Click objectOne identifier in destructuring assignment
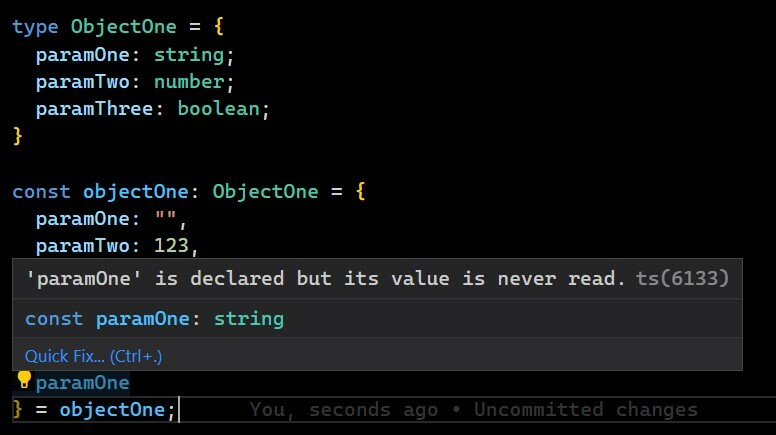Viewport: 776px width, 435px height. coord(112,410)
